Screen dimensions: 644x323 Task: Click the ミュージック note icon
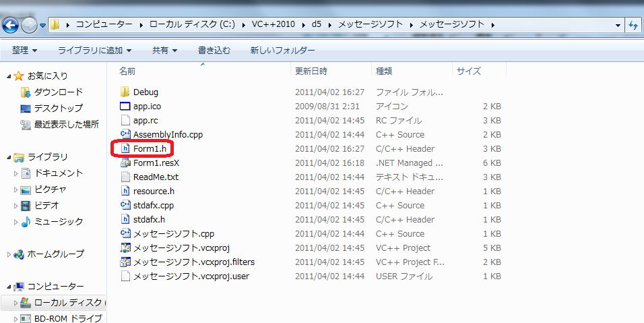[x=26, y=221]
